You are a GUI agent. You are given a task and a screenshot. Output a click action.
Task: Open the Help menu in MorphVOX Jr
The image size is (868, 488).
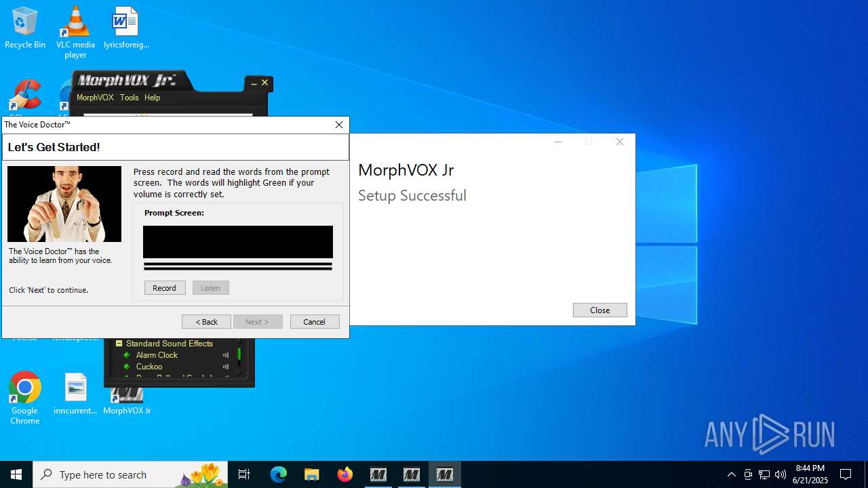(152, 98)
